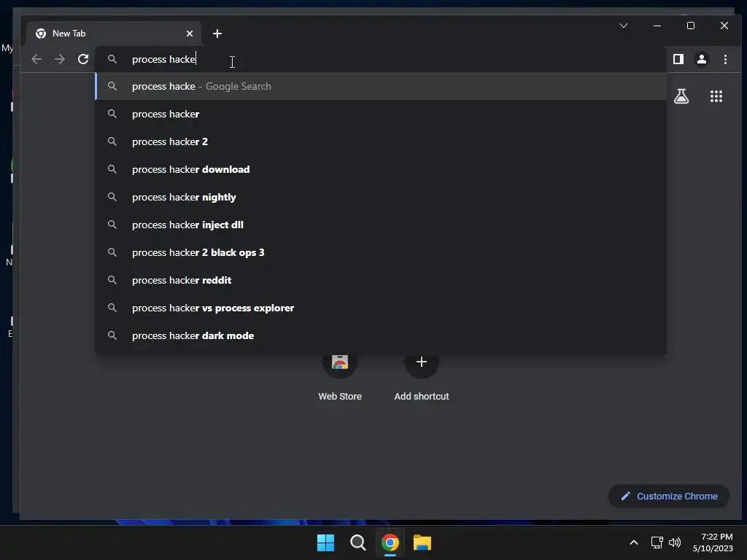Open the clock showing 7:22 PM

click(713, 542)
